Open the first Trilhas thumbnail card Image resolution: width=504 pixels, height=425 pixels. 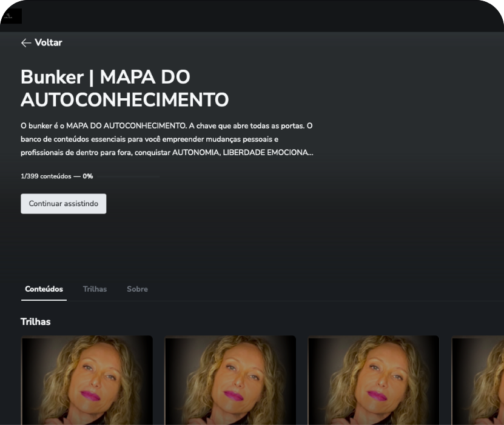click(x=87, y=380)
